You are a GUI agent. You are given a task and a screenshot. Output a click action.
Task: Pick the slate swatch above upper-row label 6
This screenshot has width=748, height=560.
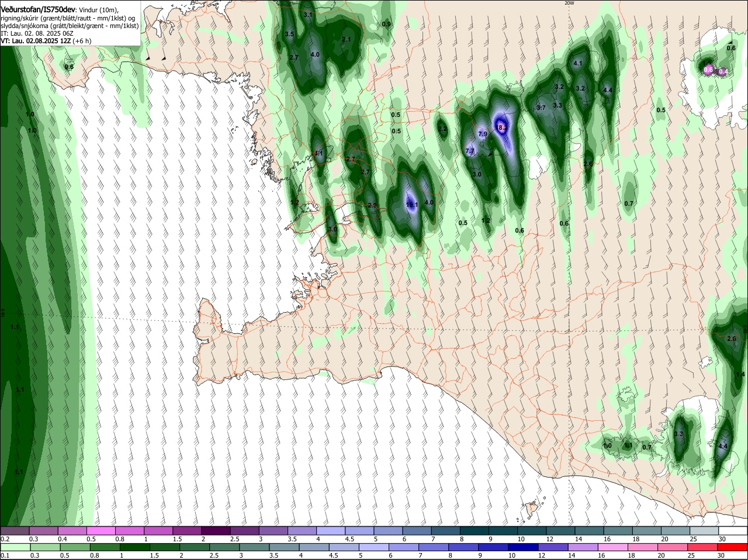pos(417,531)
